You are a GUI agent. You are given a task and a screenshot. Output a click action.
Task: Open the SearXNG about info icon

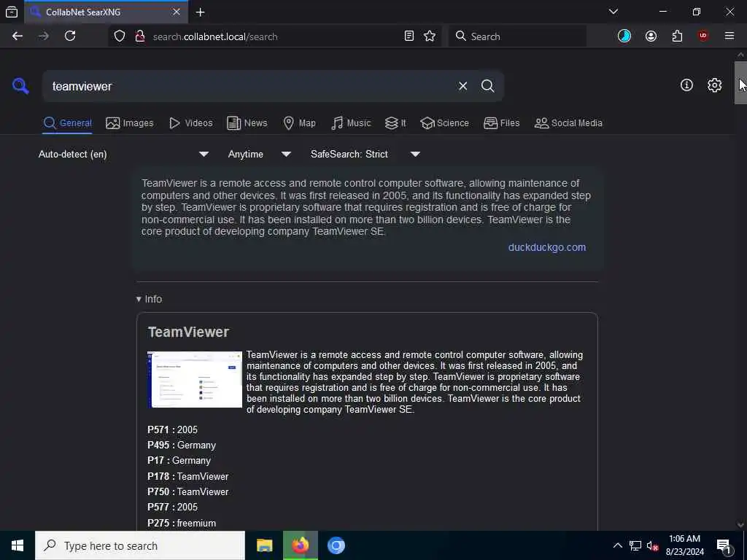tap(686, 85)
